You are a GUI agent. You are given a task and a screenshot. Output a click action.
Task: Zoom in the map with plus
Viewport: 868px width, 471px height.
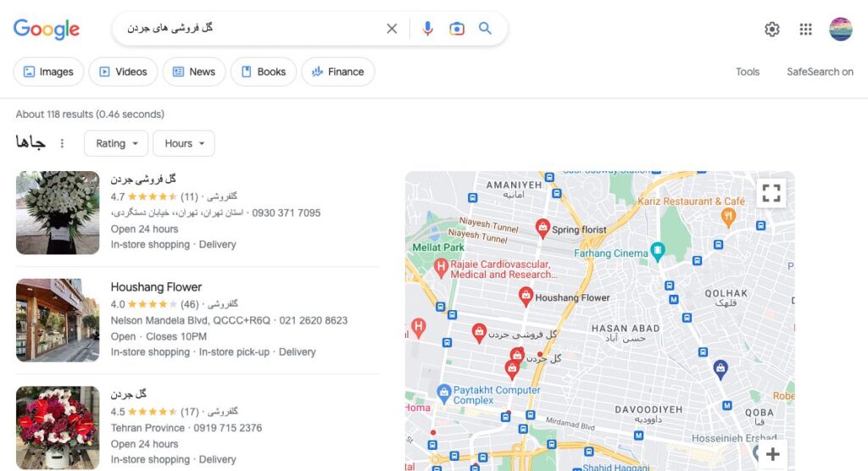[x=773, y=454]
